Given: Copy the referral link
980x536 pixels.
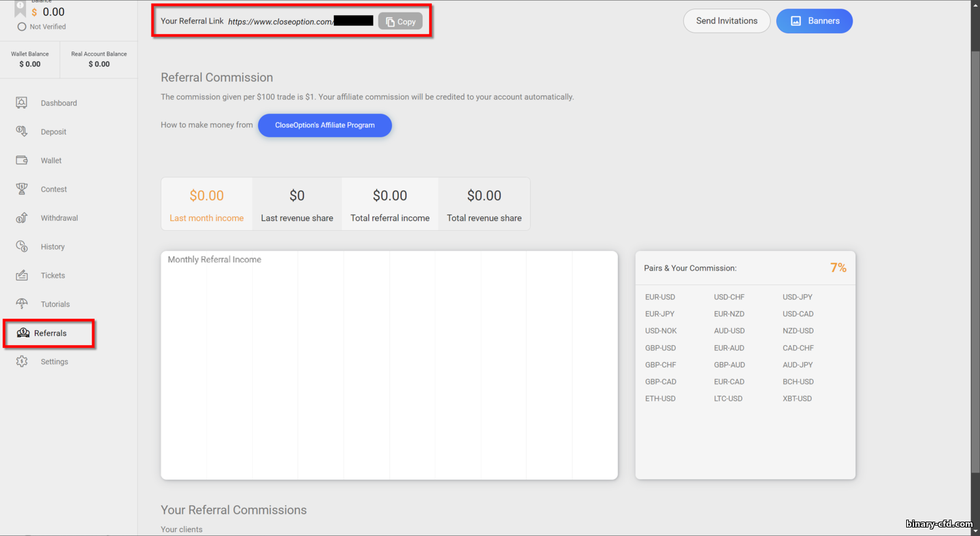Looking at the screenshot, I should pyautogui.click(x=400, y=22).
